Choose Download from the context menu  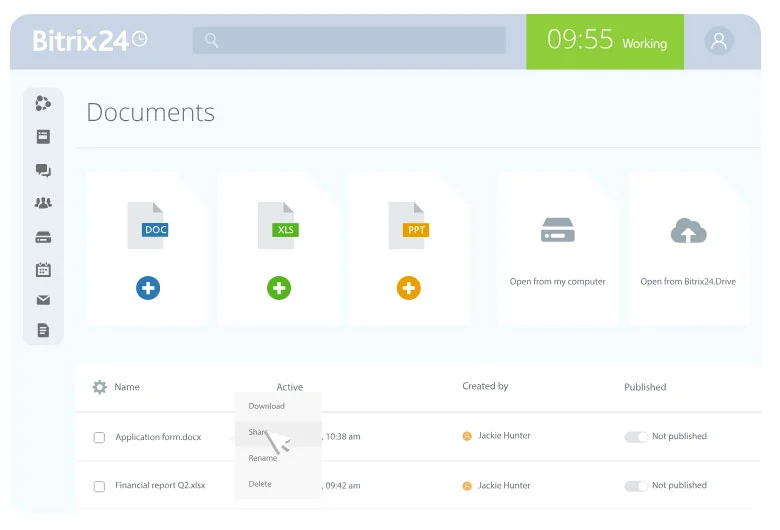coord(267,406)
